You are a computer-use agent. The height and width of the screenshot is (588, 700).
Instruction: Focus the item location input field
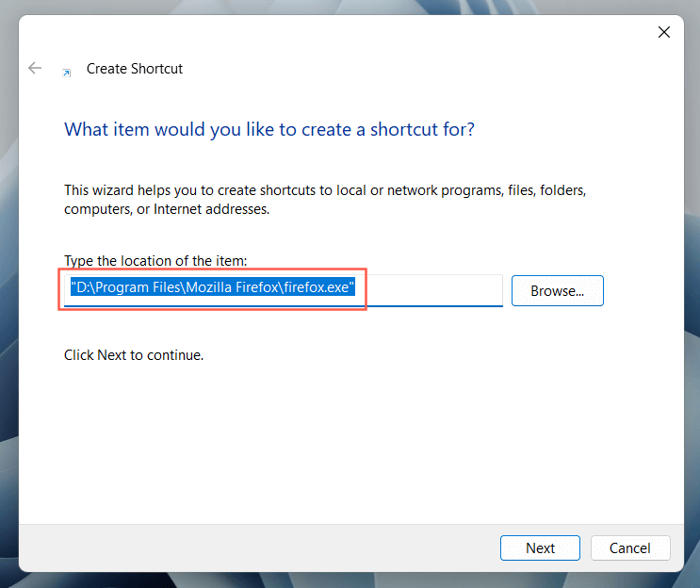[x=283, y=290]
